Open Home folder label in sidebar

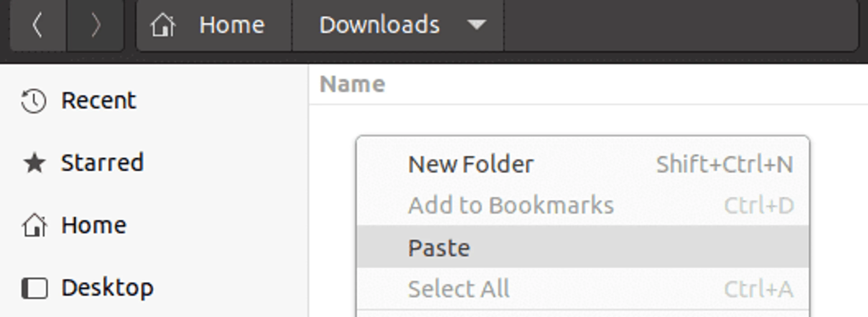point(94,225)
